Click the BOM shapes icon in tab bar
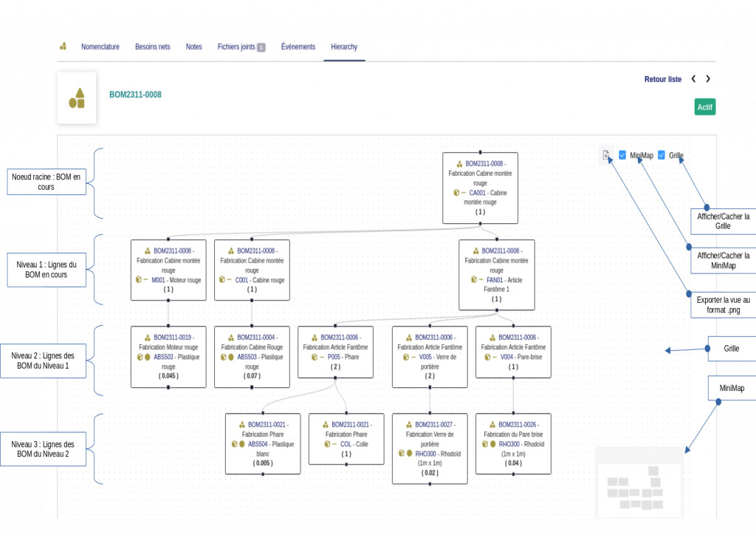The height and width of the screenshot is (535, 756). [63, 47]
